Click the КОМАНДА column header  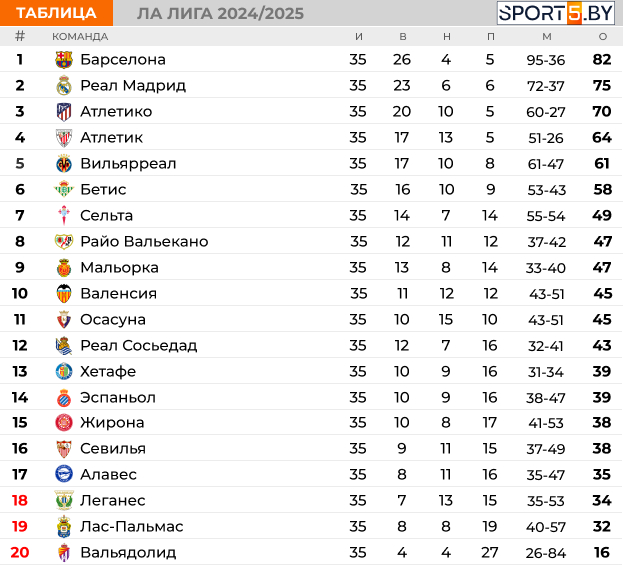pyautogui.click(x=80, y=37)
